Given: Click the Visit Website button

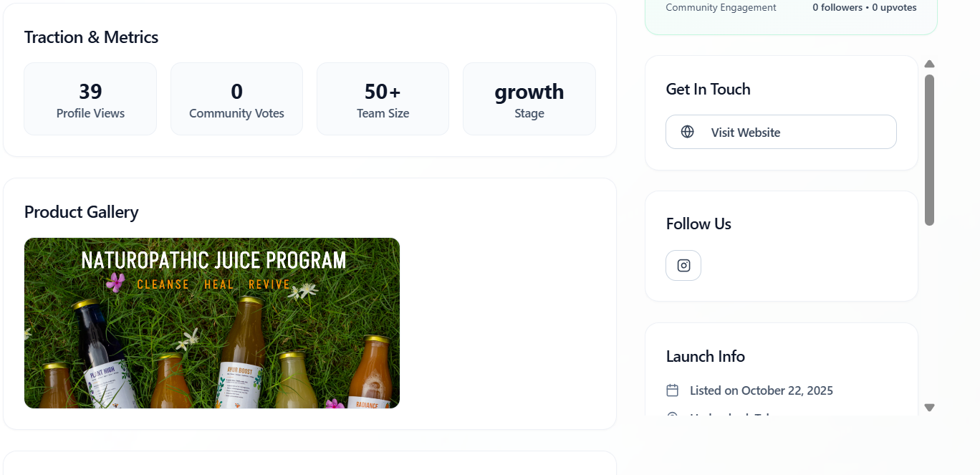Looking at the screenshot, I should pos(780,132).
